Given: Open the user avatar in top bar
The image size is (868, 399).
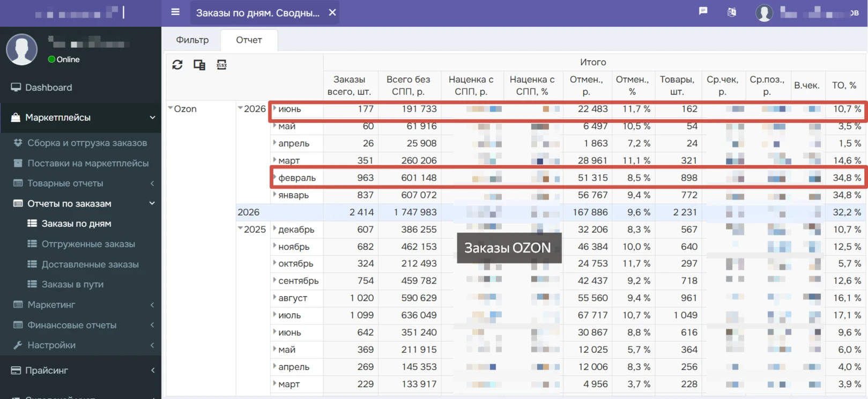Looking at the screenshot, I should [764, 13].
